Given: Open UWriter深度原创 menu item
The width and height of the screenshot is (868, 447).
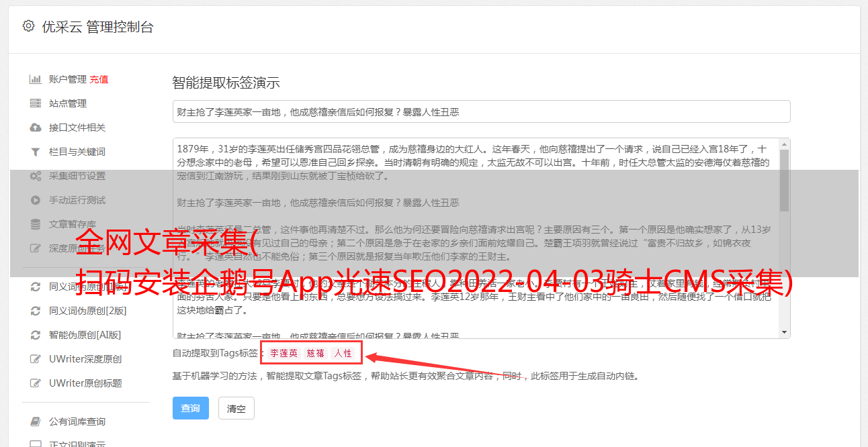Looking at the screenshot, I should pos(85,359).
